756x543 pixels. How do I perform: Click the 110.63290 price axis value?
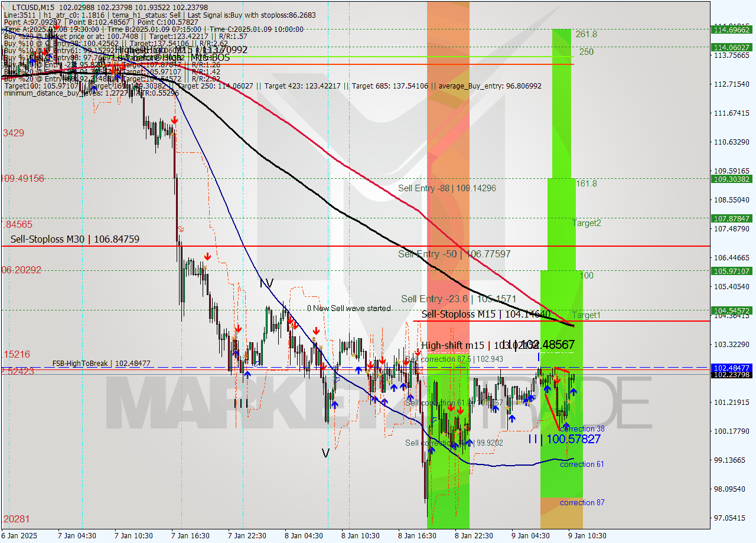(732, 142)
